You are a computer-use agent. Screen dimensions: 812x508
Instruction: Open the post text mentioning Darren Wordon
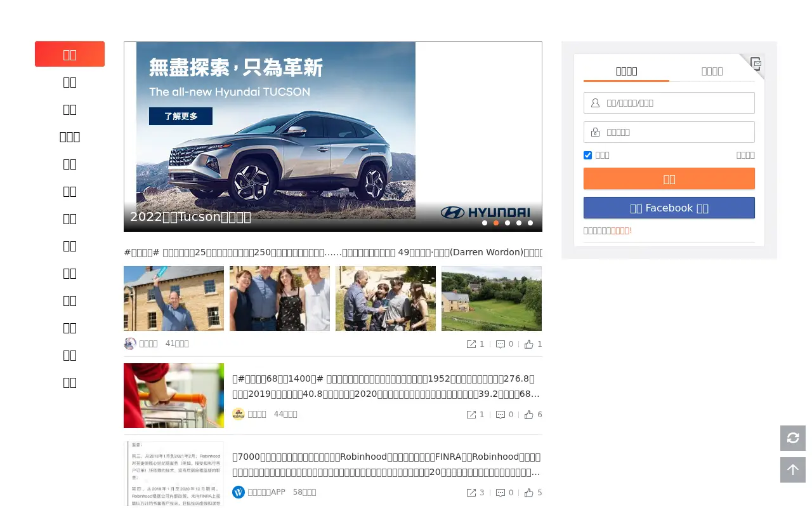click(333, 252)
